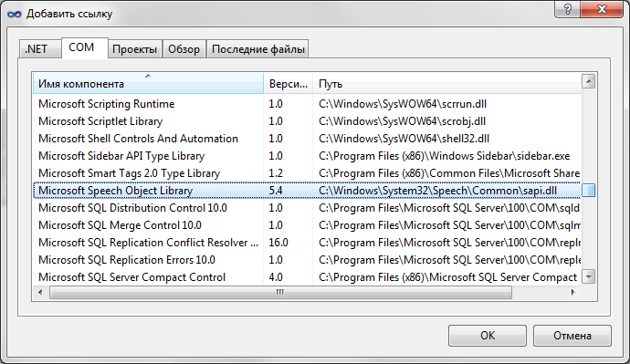Sort by the Версия column header

click(289, 84)
